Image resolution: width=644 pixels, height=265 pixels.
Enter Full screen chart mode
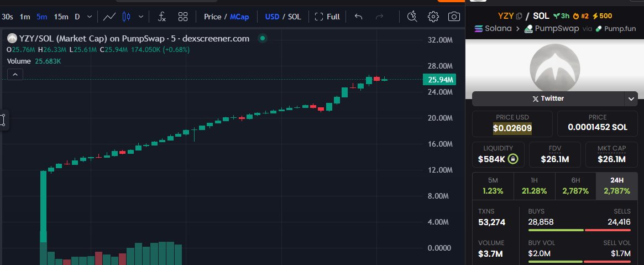pos(327,17)
